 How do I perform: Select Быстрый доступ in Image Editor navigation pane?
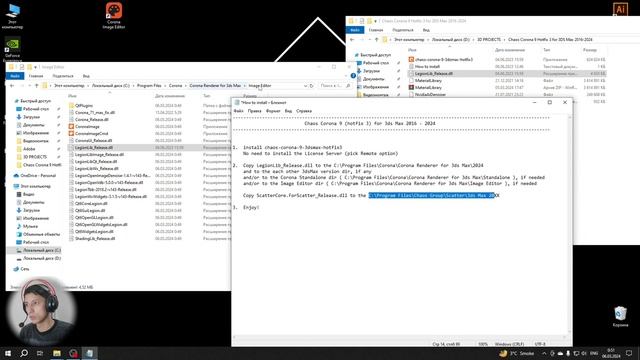36,101
